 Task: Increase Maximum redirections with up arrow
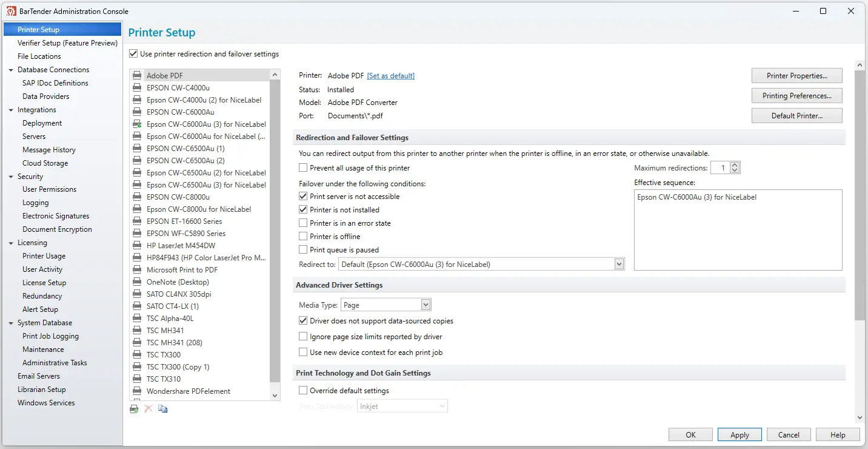[x=735, y=165]
